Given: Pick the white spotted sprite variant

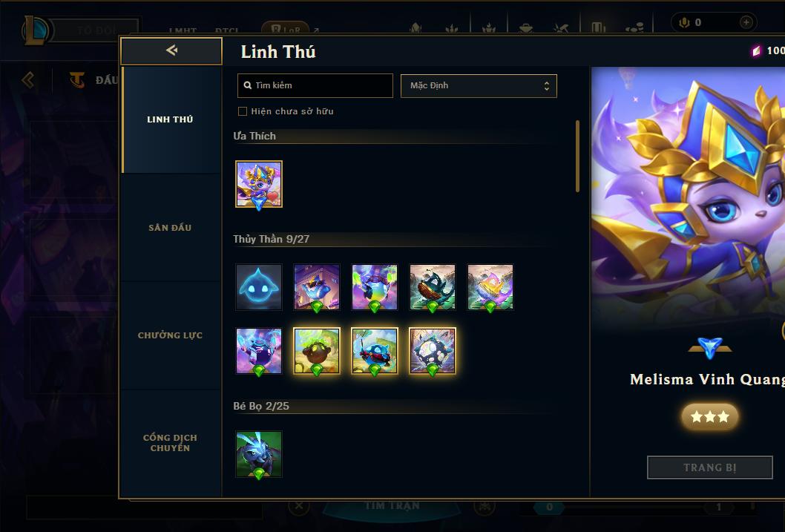Looking at the screenshot, I should click(432, 351).
